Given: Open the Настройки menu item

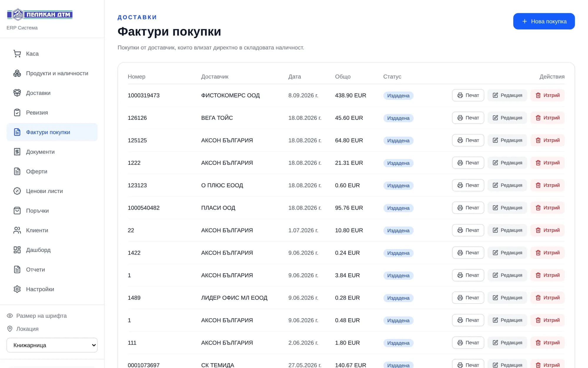Looking at the screenshot, I should click(x=52, y=289).
